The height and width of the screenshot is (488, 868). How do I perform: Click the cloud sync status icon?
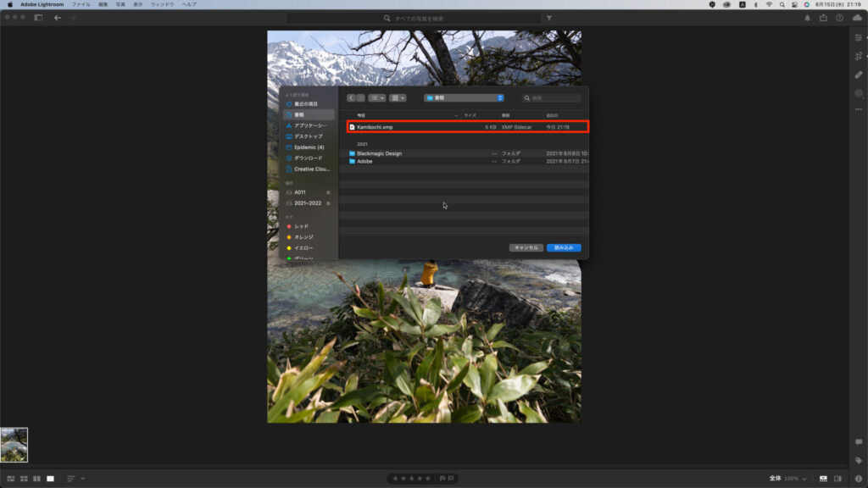click(x=857, y=19)
